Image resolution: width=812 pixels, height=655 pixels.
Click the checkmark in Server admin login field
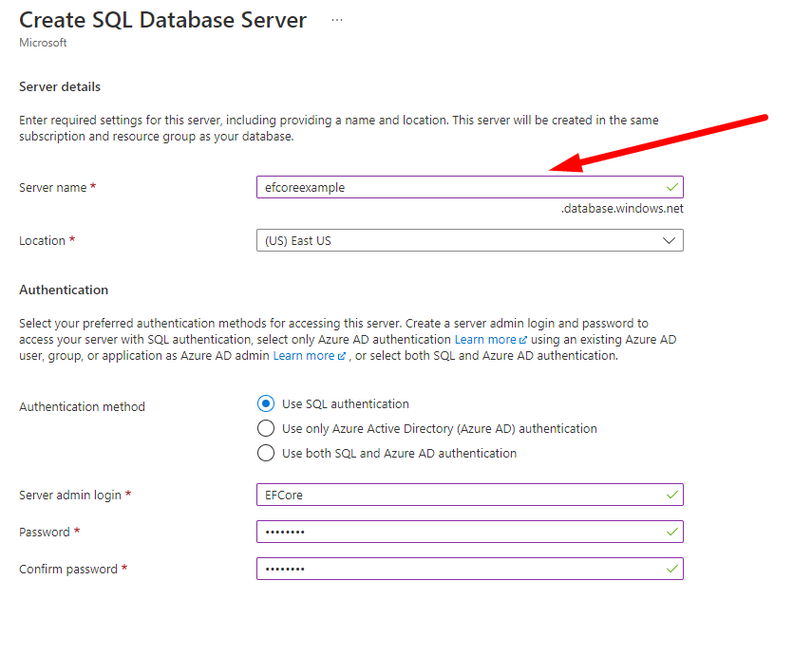click(x=672, y=495)
